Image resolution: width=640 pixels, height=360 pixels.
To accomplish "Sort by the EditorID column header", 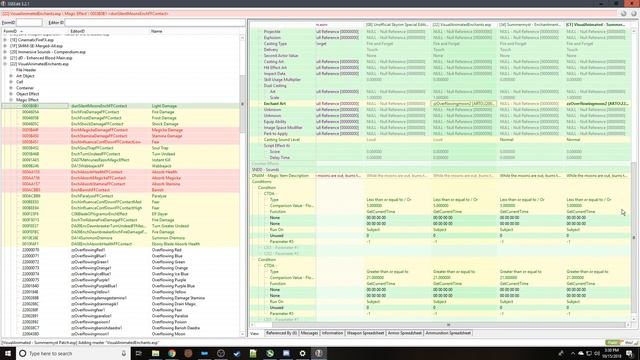I will pyautogui.click(x=109, y=31).
